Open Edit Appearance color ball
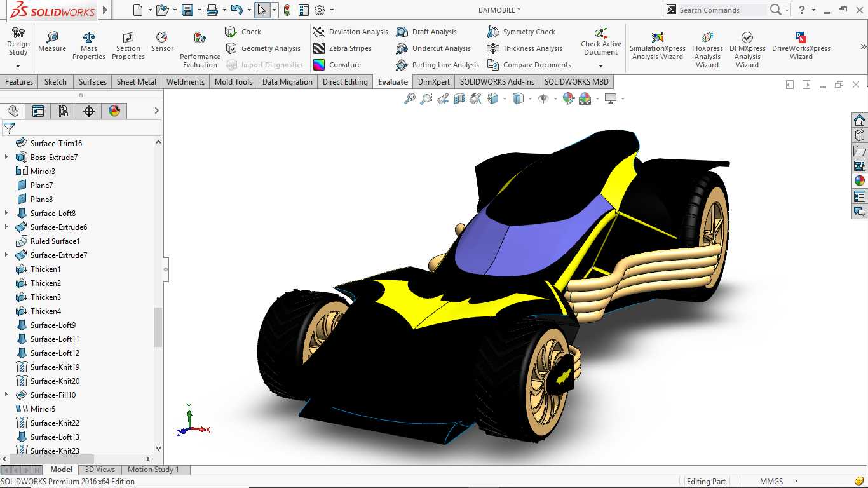 click(x=569, y=98)
